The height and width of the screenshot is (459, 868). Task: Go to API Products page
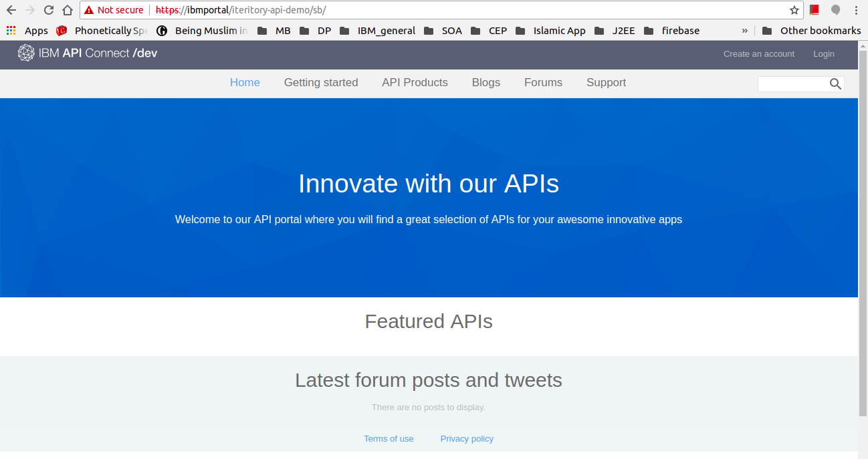(x=415, y=83)
